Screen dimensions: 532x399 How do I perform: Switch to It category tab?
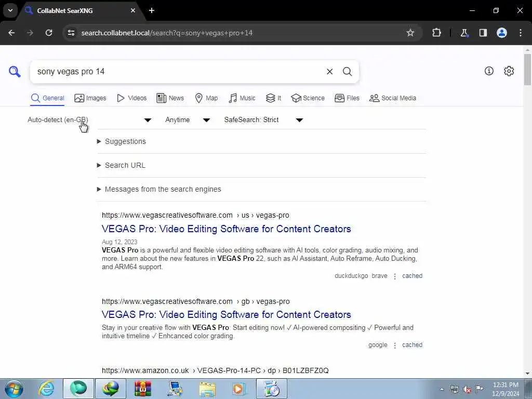[x=273, y=98]
